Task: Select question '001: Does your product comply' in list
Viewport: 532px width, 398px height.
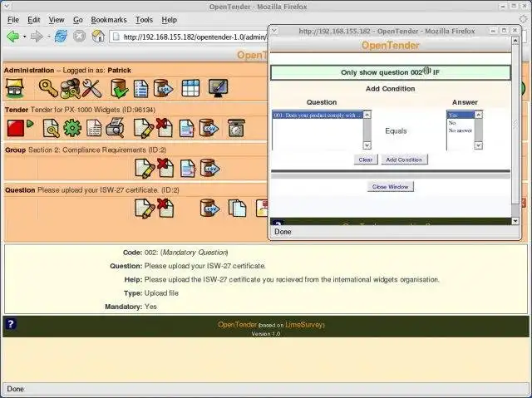Action: [318, 115]
